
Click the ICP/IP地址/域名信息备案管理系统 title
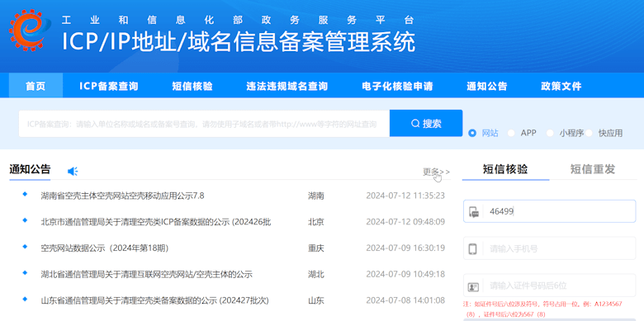pyautogui.click(x=239, y=41)
